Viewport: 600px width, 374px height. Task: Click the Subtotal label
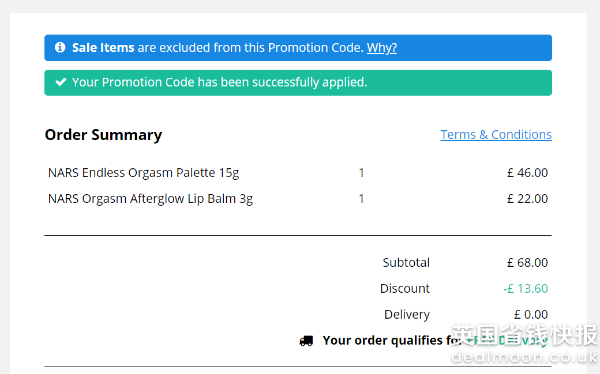pos(406,263)
